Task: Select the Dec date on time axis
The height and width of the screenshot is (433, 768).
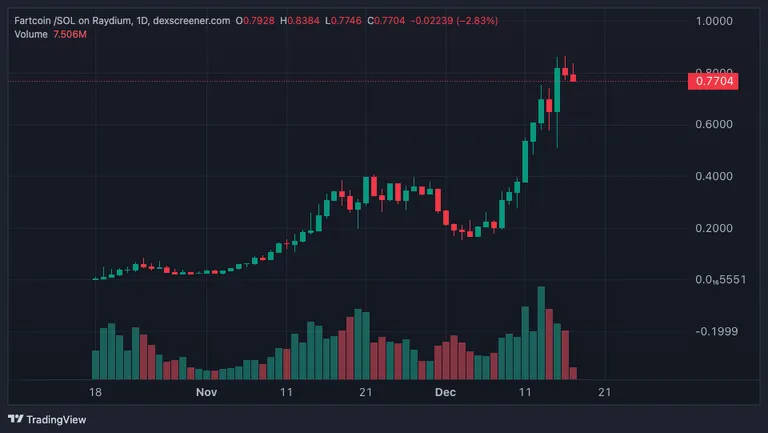Action: pyautogui.click(x=445, y=392)
